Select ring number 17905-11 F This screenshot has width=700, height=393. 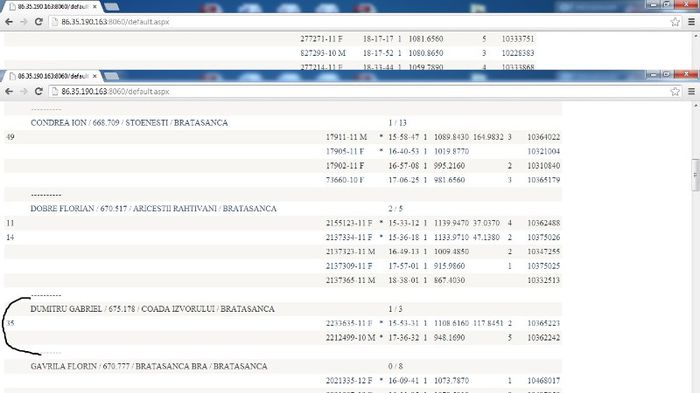click(345, 151)
